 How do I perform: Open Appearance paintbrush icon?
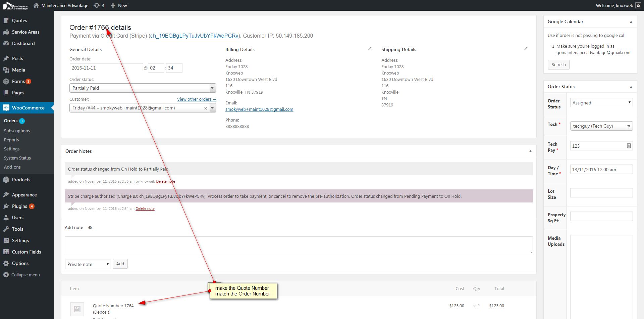click(6, 195)
